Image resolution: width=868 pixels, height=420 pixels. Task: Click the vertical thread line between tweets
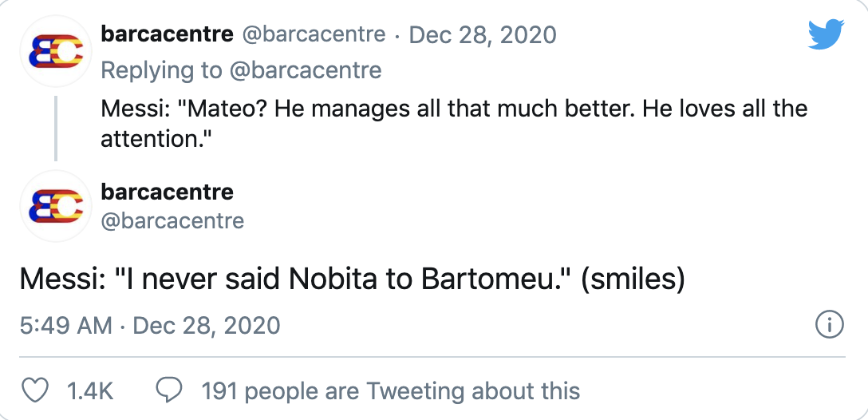point(55,128)
